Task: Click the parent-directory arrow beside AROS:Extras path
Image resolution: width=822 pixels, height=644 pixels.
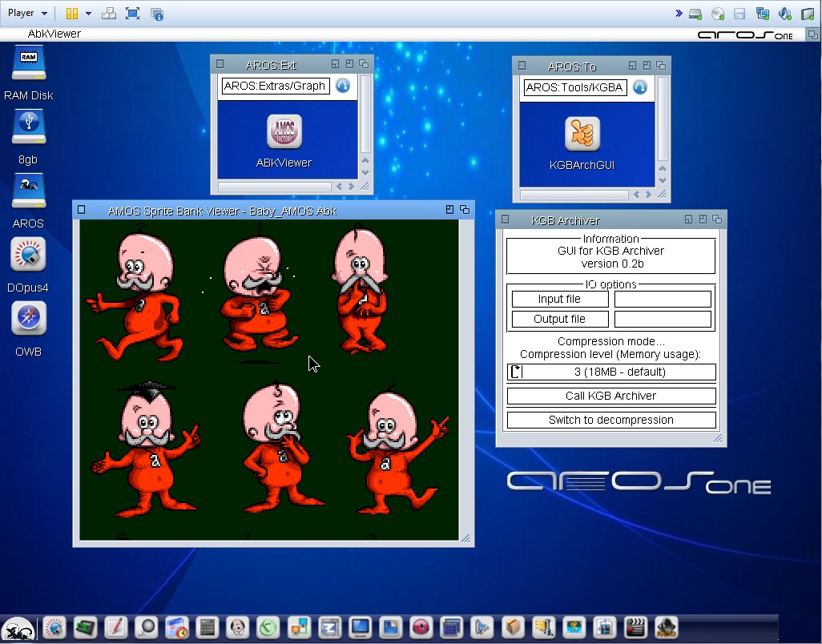Action: click(343, 86)
